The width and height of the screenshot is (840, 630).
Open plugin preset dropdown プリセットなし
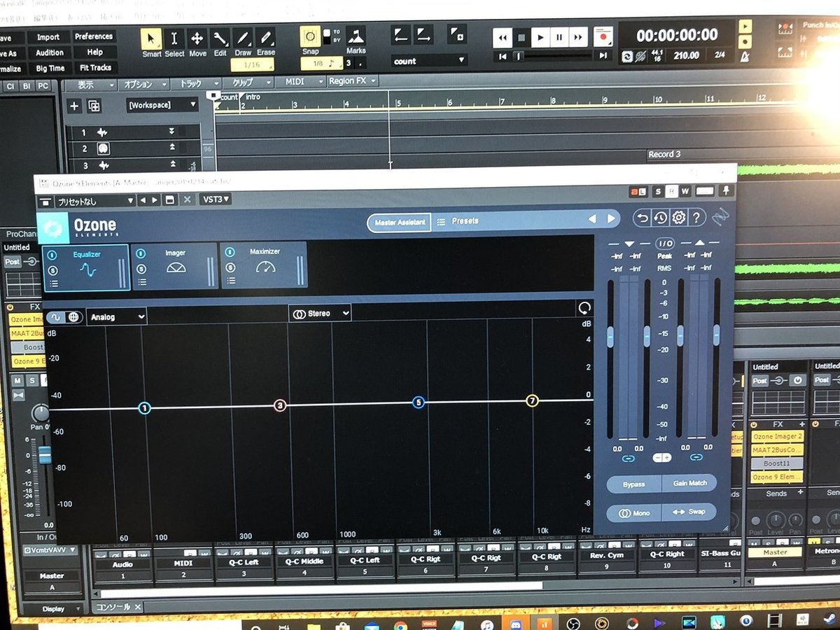[95, 201]
